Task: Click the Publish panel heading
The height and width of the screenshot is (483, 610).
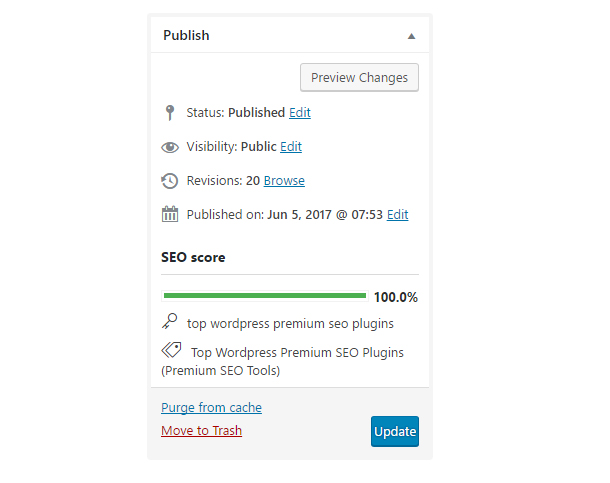Action: point(187,35)
